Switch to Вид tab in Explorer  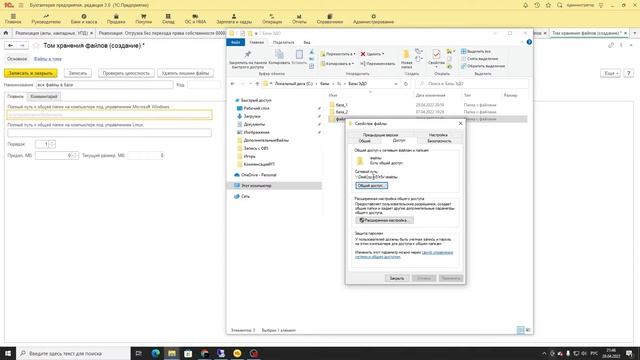(307, 42)
